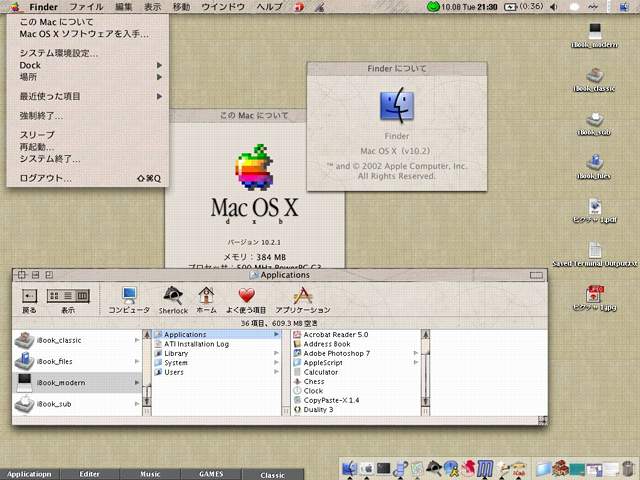This screenshot has height=480, width=640.
Task: Select Address Book in the list
Action: [x=356, y=344]
